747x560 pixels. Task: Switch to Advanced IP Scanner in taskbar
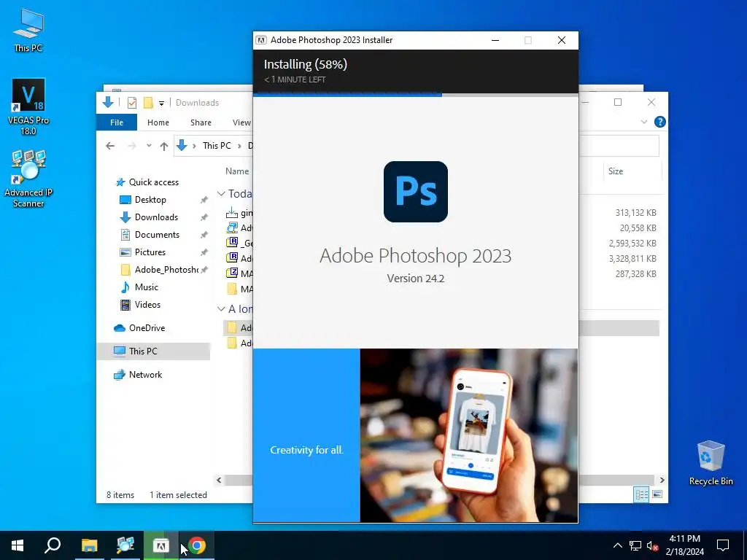(125, 545)
